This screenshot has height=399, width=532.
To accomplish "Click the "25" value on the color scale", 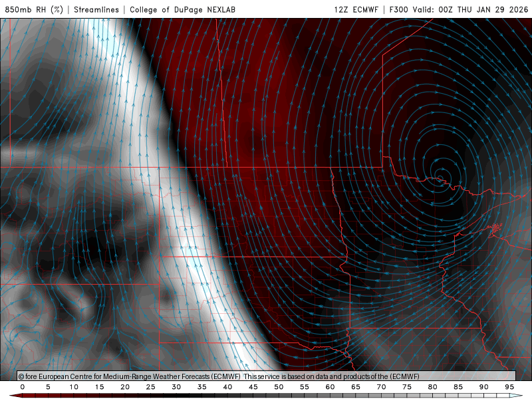I will pos(151,387).
